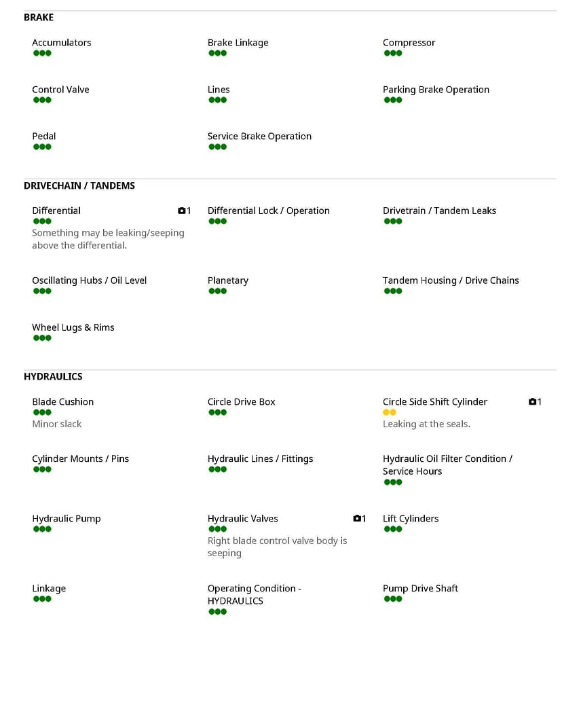Click the Service Brake Operation label
562x728 pixels.
coord(259,136)
